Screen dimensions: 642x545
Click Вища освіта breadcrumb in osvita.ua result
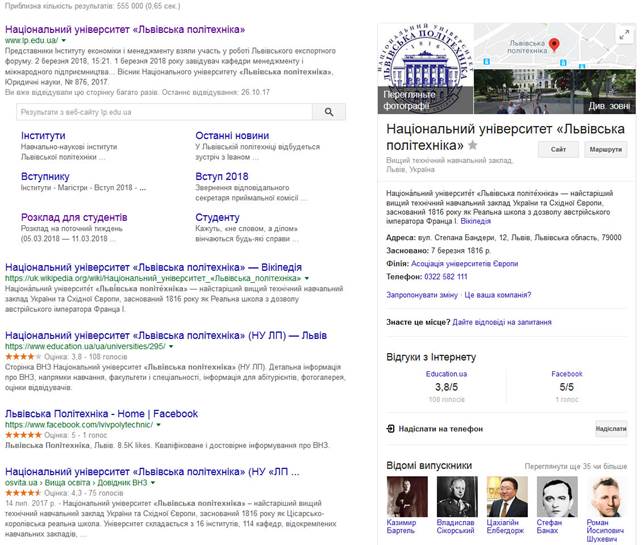67,483
